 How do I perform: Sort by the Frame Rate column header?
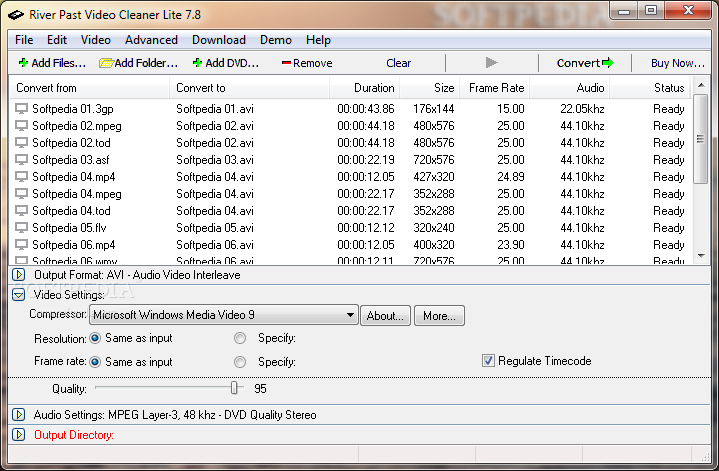(494, 88)
